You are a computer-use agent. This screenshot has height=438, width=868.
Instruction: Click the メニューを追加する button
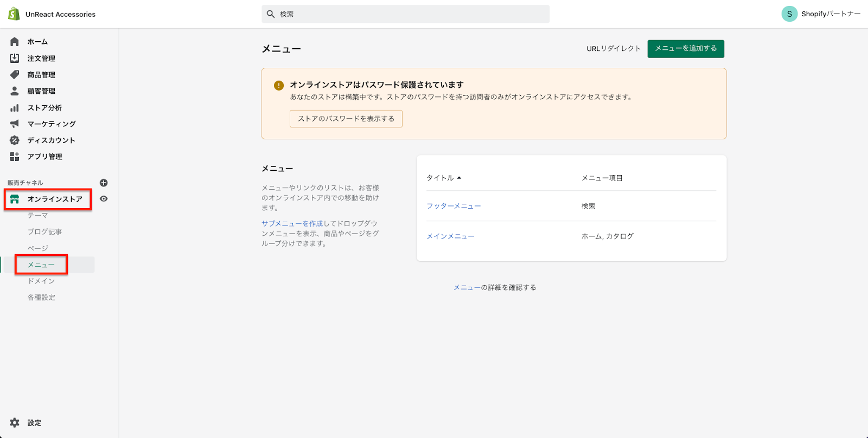click(686, 49)
